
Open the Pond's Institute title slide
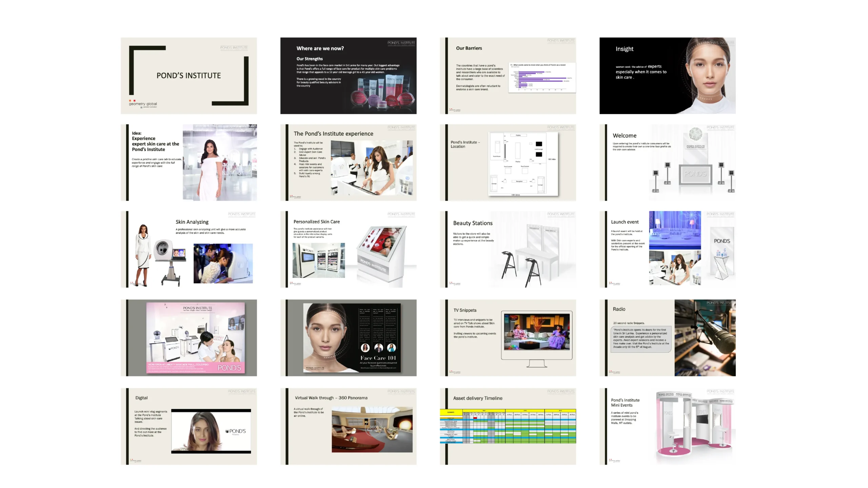coord(189,76)
